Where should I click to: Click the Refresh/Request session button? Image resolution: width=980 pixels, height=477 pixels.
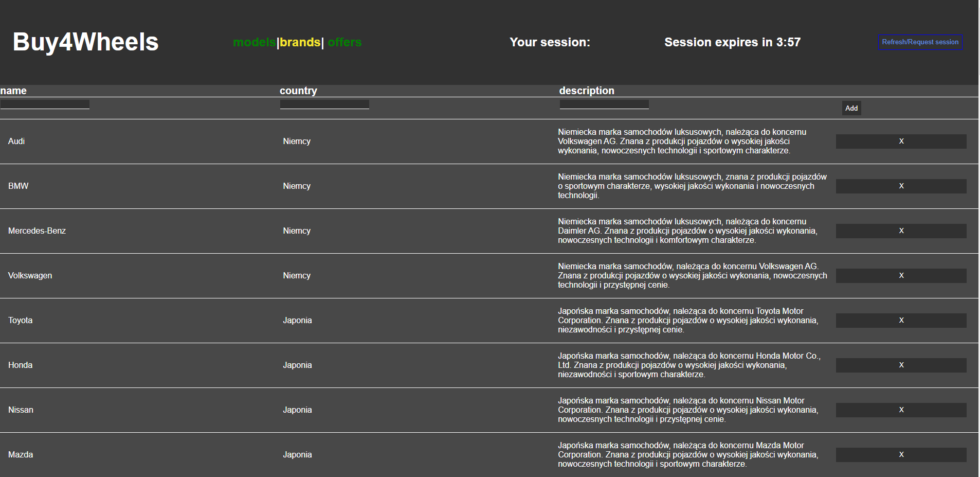920,42
